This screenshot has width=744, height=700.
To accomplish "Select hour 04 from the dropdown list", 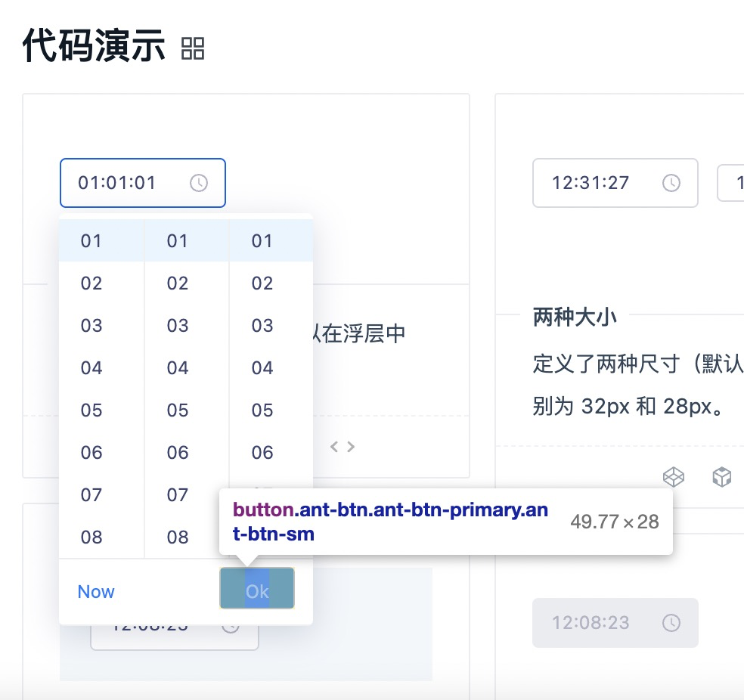I will click(x=91, y=367).
